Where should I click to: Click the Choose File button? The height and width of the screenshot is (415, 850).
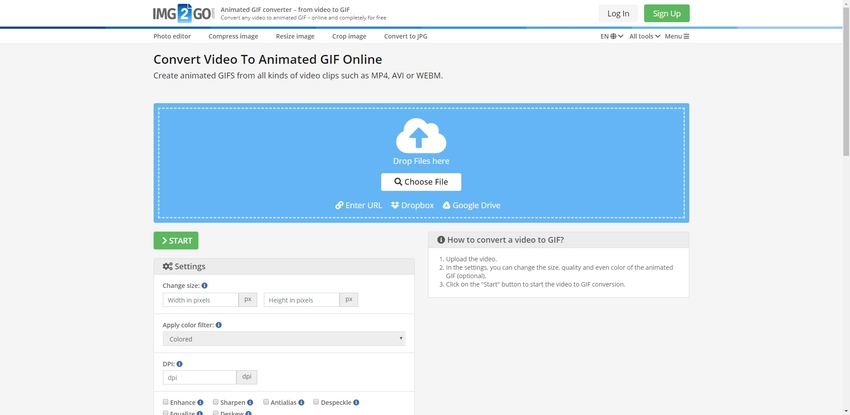(x=421, y=182)
